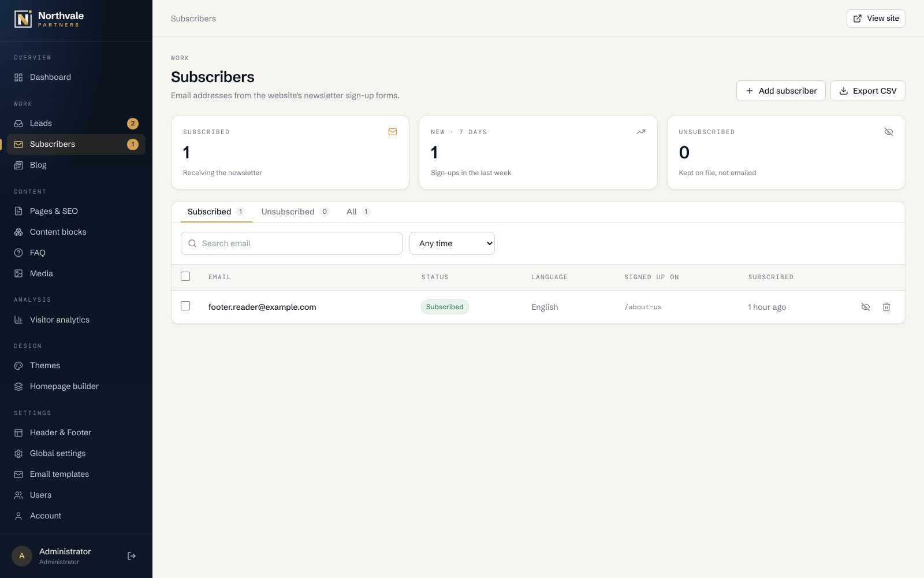This screenshot has width=924, height=578.
Task: Open the Homepage builder
Action: point(76,387)
